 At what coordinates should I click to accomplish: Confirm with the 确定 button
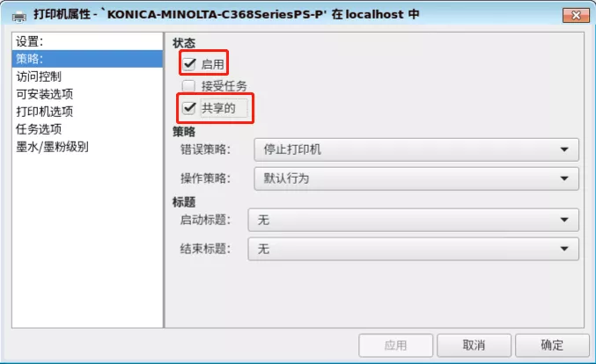(552, 346)
